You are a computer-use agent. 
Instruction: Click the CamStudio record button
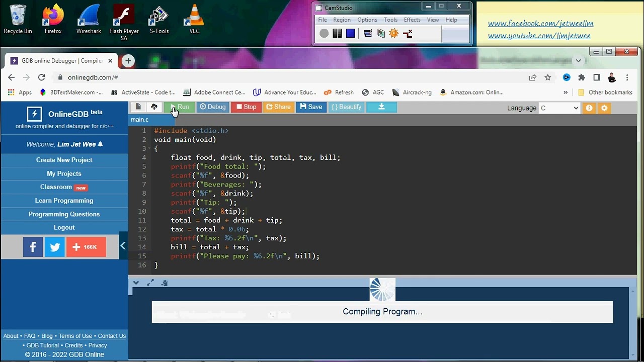324,33
